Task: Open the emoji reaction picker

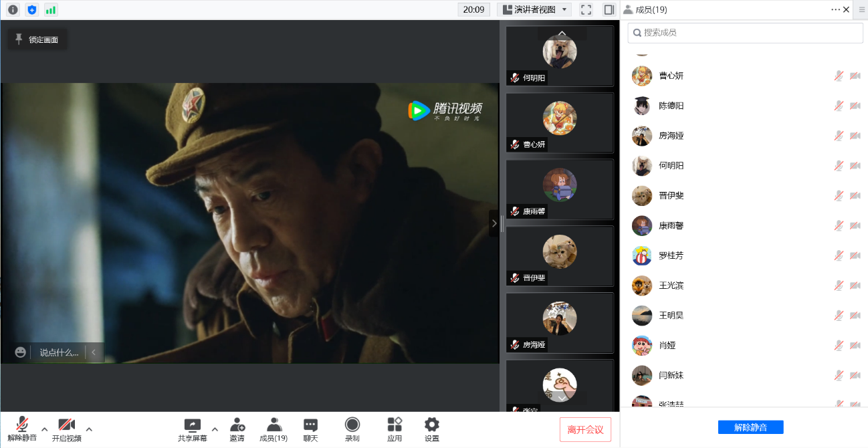Action: pos(20,352)
